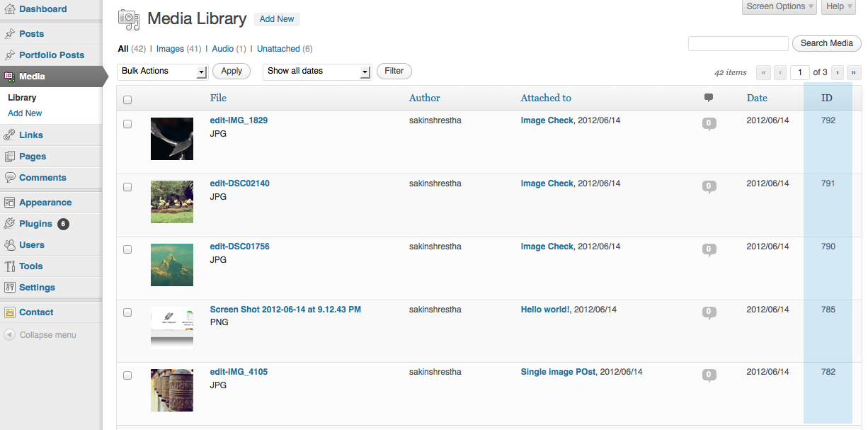868x430 pixels.
Task: Filter by the Unattached media tab
Action: 278,49
